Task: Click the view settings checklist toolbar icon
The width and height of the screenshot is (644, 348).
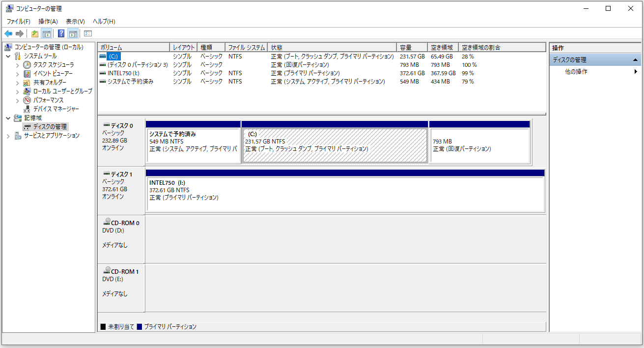Action: click(x=88, y=33)
